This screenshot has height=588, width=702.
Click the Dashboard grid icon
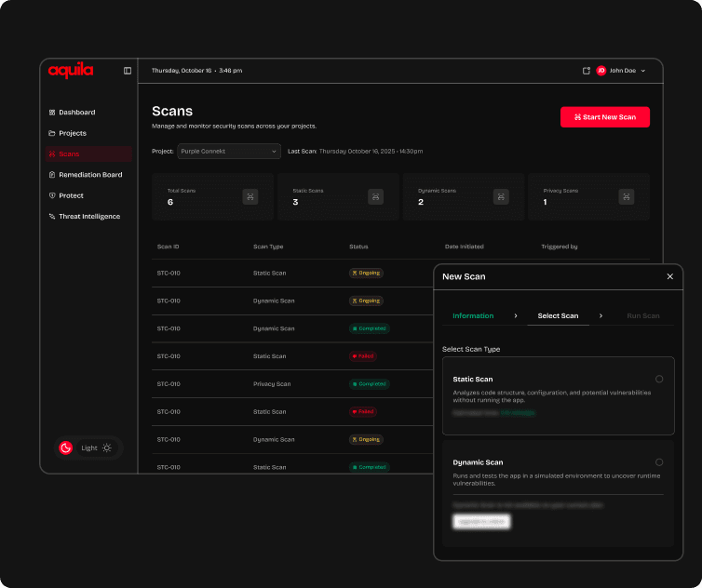click(52, 113)
